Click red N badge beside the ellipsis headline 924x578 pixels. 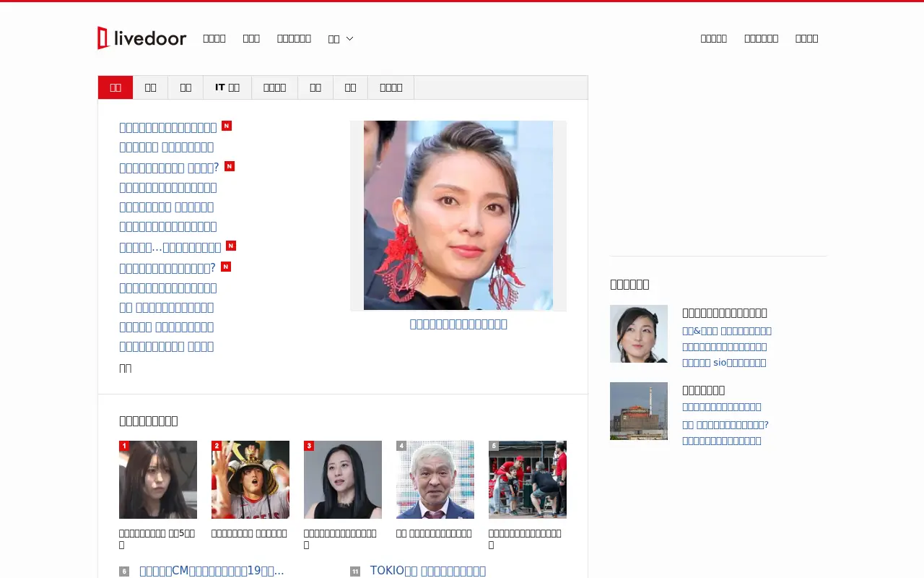(x=231, y=246)
